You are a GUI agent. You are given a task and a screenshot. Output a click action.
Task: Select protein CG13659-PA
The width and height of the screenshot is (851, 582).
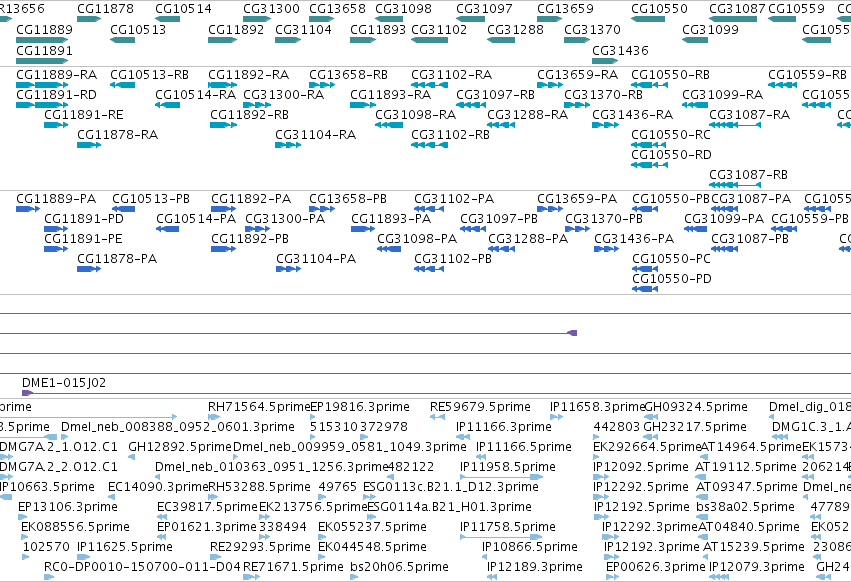tap(550, 208)
